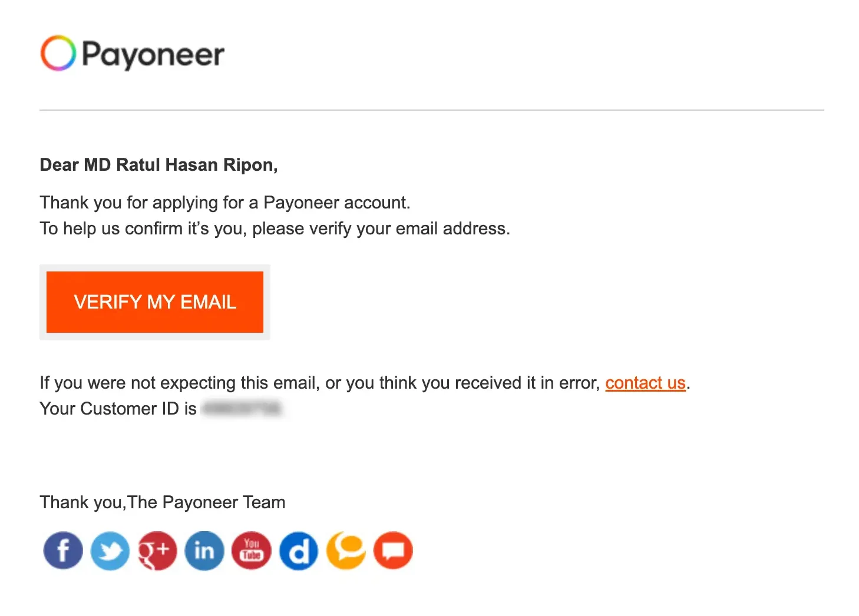Click the email verification instruction line
Viewport: 859px width, 616px height.
(x=275, y=228)
